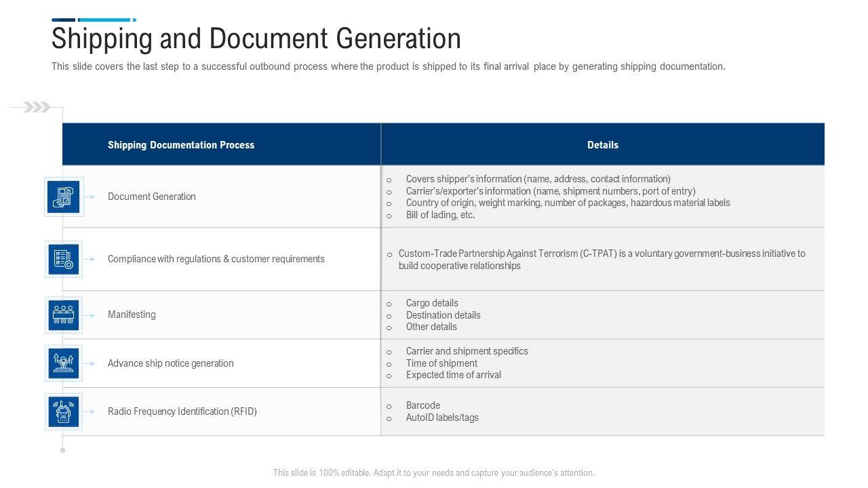This screenshot has width=868, height=488.
Task: Select the Shipping Documentation Process header
Action: 181,145
